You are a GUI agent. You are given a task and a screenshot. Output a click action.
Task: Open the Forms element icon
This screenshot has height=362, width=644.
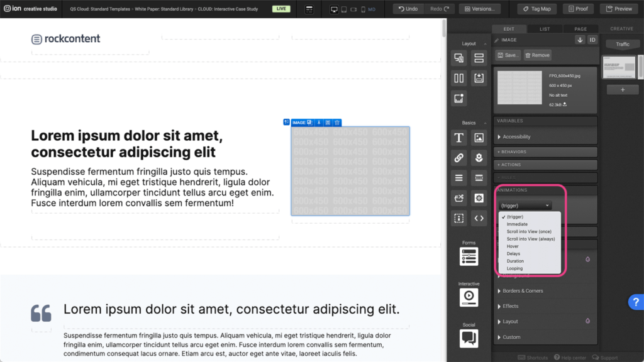tap(469, 256)
